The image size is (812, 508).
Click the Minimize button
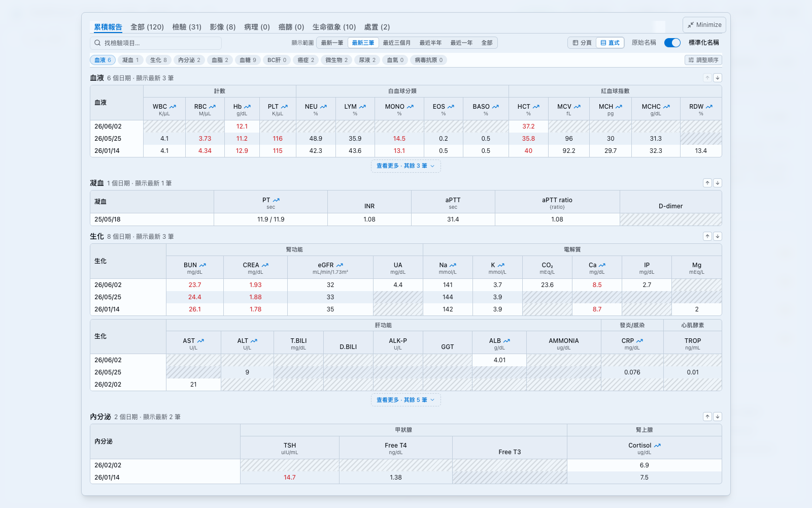click(704, 25)
